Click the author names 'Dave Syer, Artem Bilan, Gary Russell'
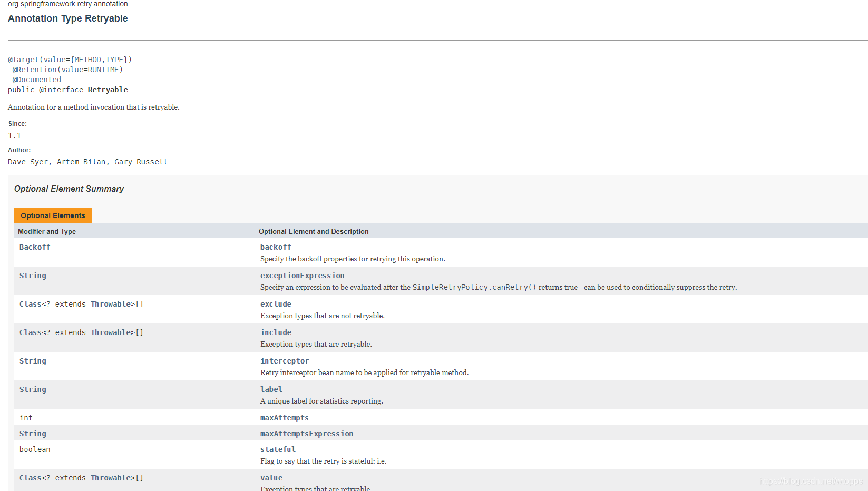Image resolution: width=868 pixels, height=491 pixels. tap(87, 162)
